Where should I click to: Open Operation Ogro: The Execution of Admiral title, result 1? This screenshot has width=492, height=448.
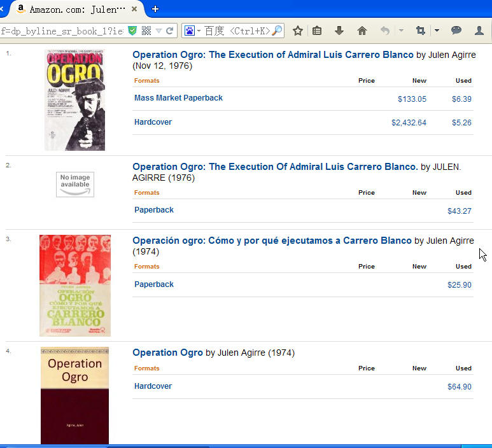click(272, 55)
